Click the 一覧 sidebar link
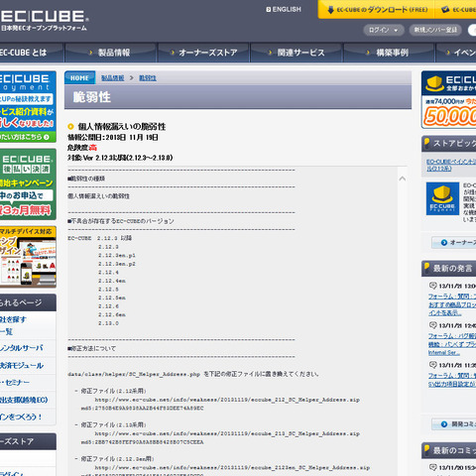This screenshot has width=476, height=476. pos(7,331)
